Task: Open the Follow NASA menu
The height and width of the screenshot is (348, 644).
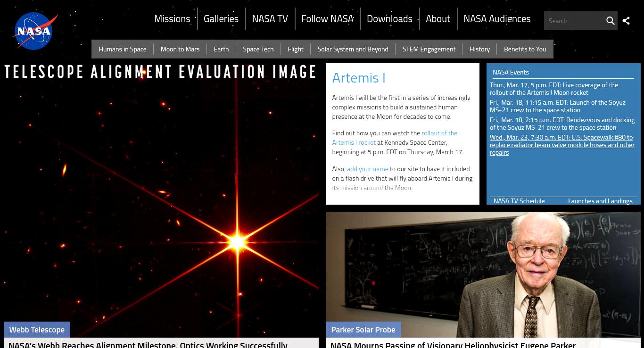Action: 328,19
